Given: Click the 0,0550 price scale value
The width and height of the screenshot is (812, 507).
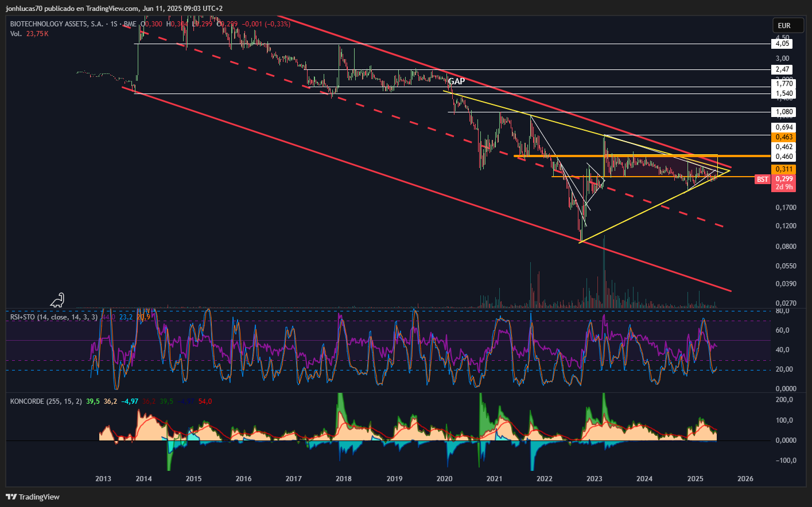Looking at the screenshot, I should click(786, 266).
